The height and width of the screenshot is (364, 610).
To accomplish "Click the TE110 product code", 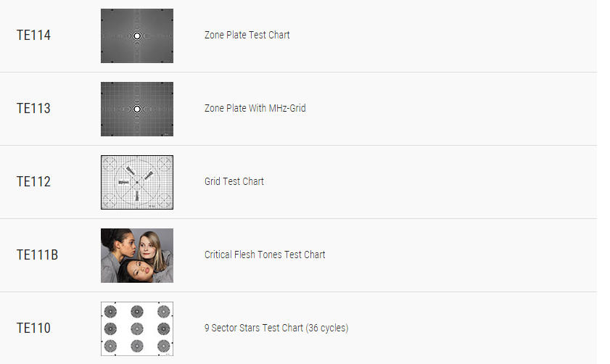I will pyautogui.click(x=33, y=328).
